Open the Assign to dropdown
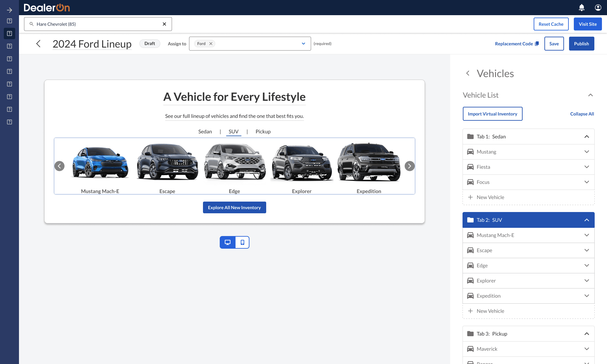The width and height of the screenshot is (607, 364). tap(303, 44)
